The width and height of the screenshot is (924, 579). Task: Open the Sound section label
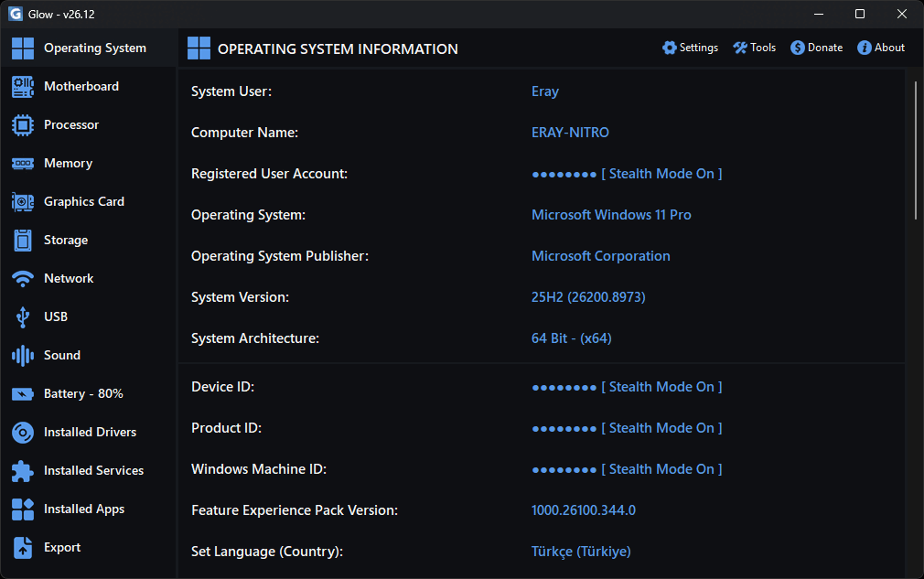click(x=62, y=355)
